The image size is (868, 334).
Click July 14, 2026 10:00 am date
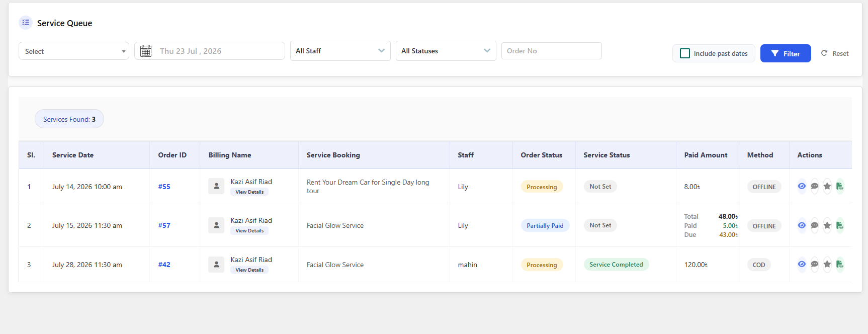click(x=87, y=187)
